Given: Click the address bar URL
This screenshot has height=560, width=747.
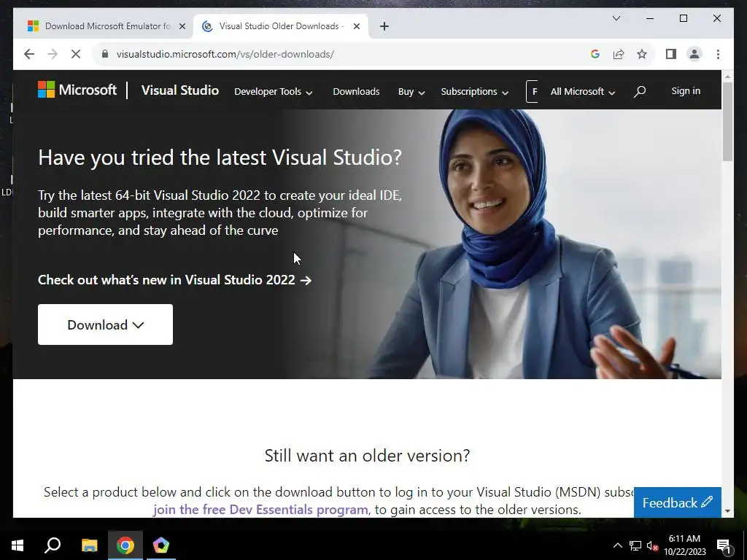Looking at the screenshot, I should pos(225,54).
